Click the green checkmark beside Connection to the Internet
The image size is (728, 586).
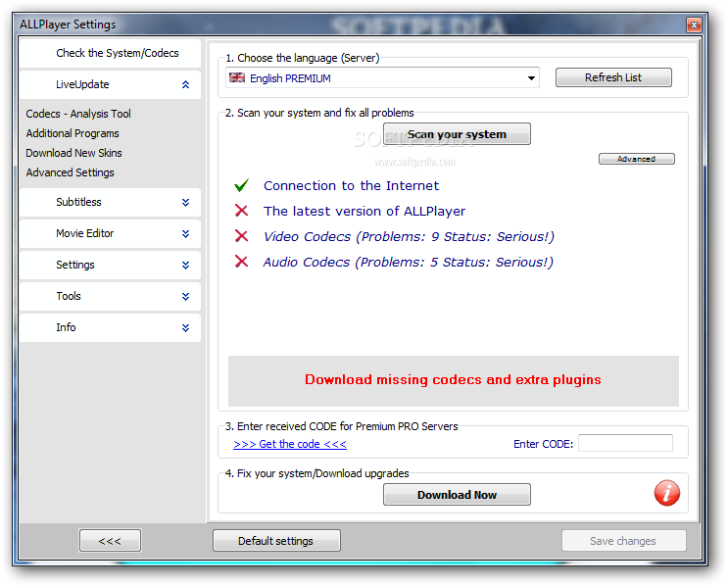pyautogui.click(x=241, y=185)
